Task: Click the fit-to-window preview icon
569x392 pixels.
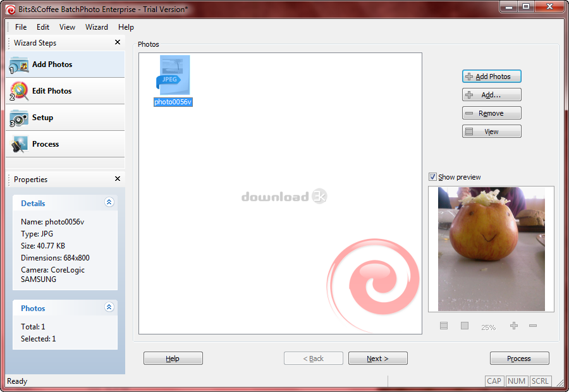Action: click(444, 326)
